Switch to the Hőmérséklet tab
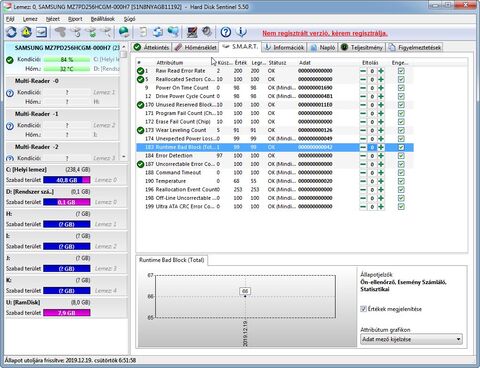The height and width of the screenshot is (368, 480). click(196, 47)
